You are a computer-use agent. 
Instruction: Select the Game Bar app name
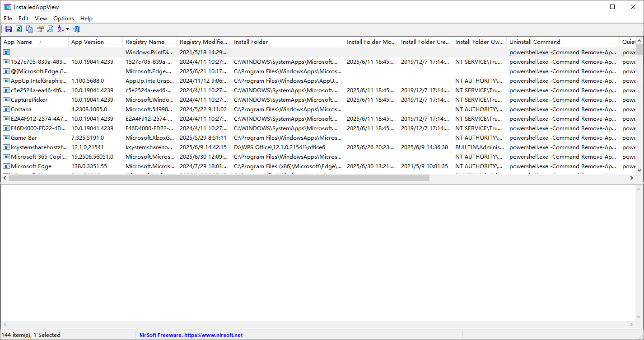point(24,138)
